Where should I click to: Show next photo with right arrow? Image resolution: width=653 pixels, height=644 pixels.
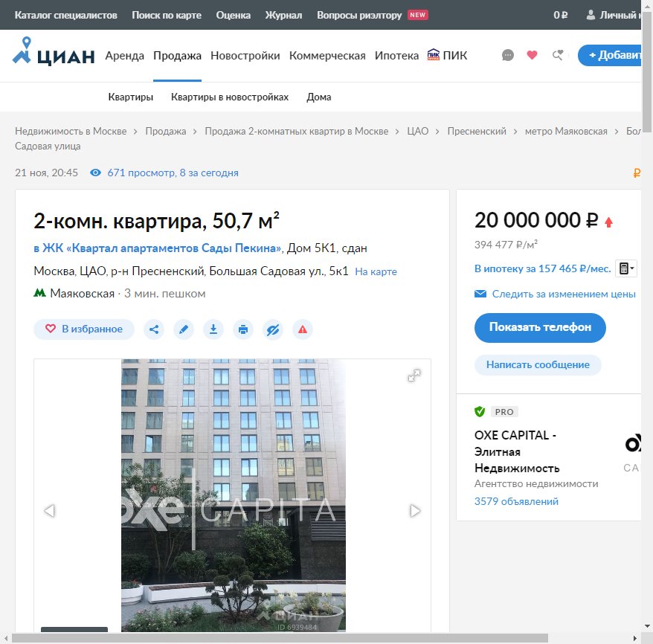(415, 511)
